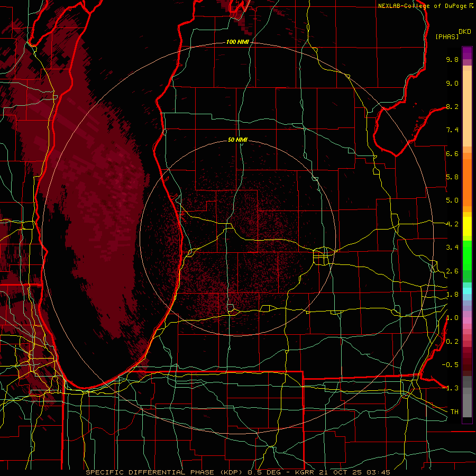Select the bright green color bar segment
The image size is (476, 476).
[x=467, y=255]
